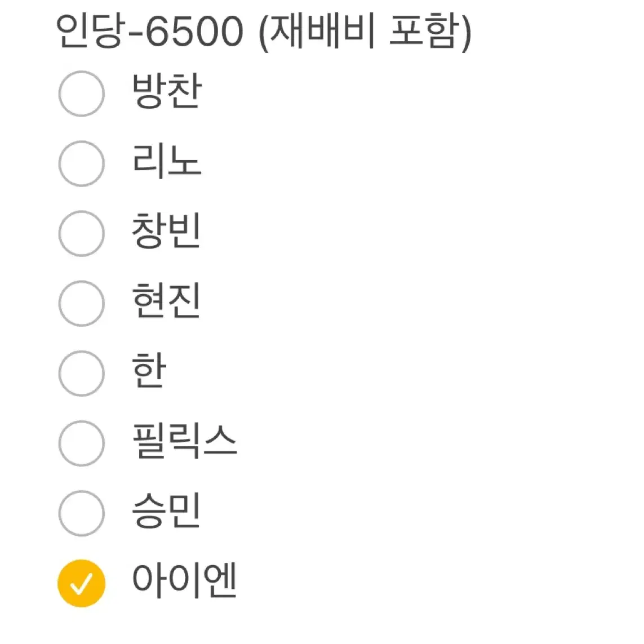Tap the 현진 label text

coord(166,301)
